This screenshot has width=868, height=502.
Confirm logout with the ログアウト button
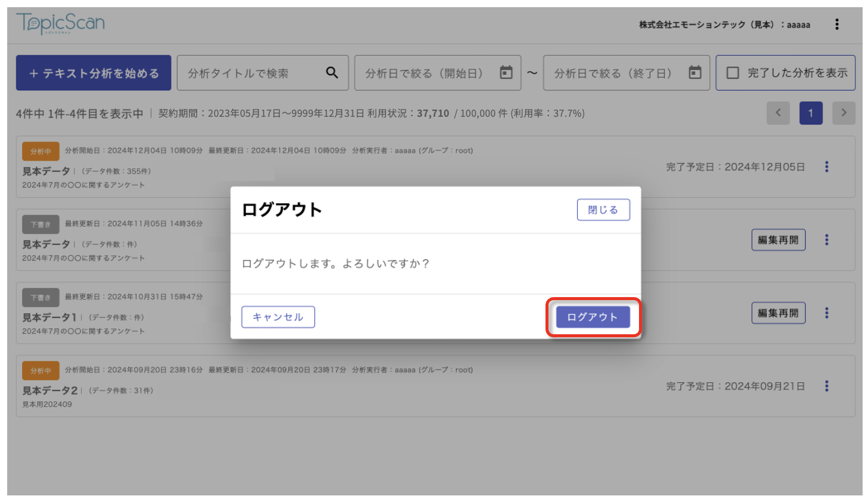(x=592, y=317)
